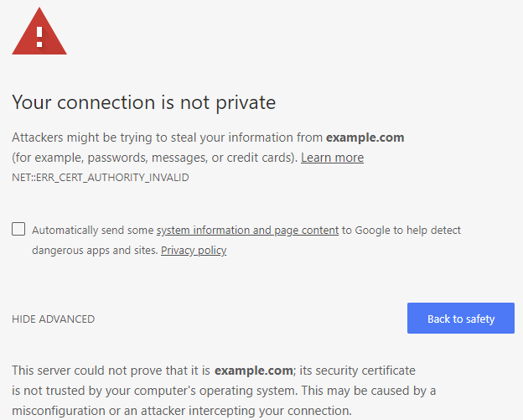Click the its security certificate text

(357, 371)
